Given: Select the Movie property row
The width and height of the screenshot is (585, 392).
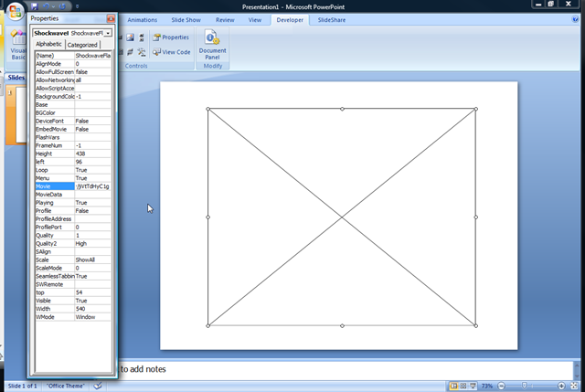Looking at the screenshot, I should click(x=73, y=186).
